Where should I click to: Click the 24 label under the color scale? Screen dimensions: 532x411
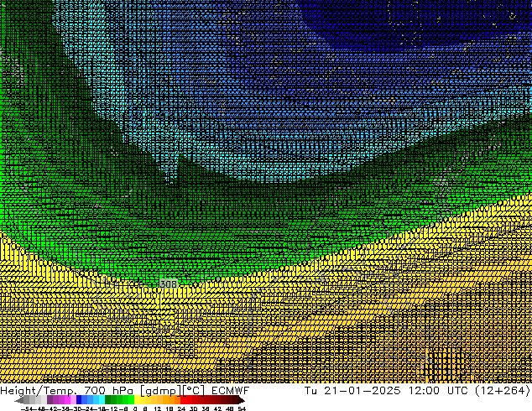181,409
